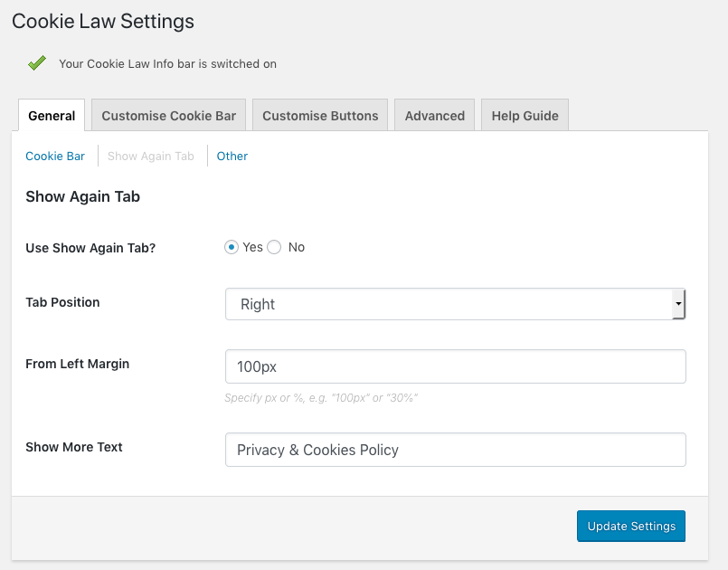Click the 'From Left Margin' field label

(77, 364)
